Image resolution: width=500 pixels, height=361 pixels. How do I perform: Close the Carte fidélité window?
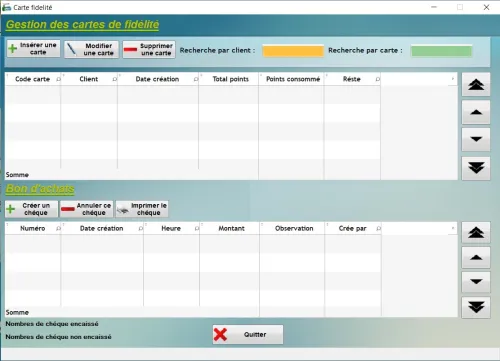[x=486, y=7]
